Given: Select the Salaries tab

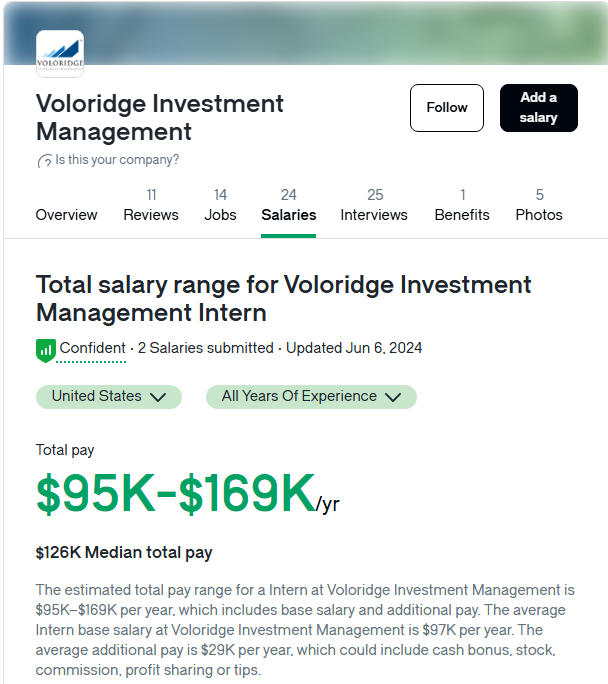Looking at the screenshot, I should [x=289, y=205].
